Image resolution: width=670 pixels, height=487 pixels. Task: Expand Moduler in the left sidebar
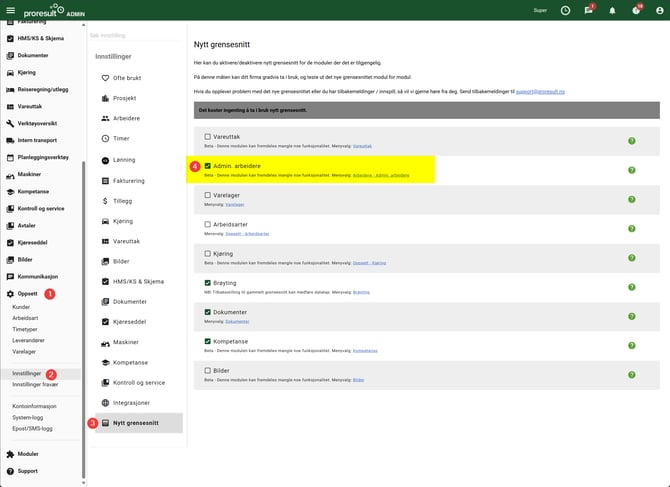click(27, 454)
